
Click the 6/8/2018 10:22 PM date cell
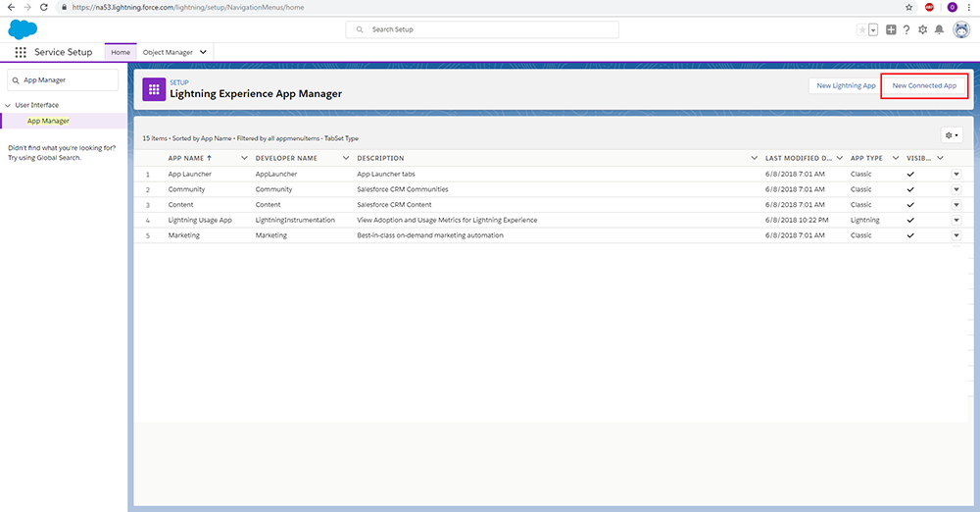pyautogui.click(x=797, y=221)
